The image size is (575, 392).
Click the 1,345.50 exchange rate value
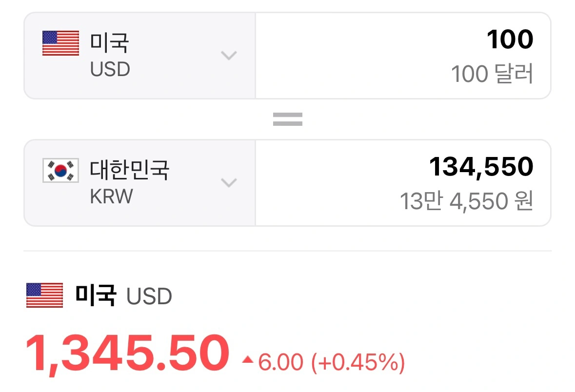[x=127, y=353]
